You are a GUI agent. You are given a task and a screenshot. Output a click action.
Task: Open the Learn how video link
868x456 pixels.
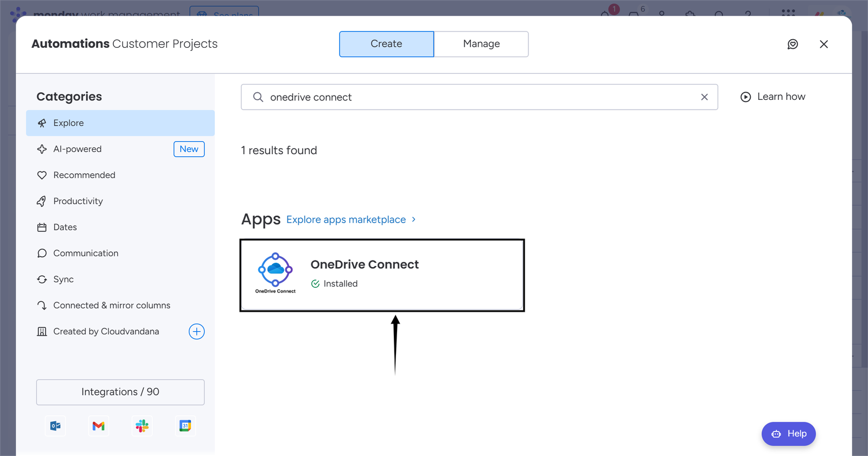[773, 97]
